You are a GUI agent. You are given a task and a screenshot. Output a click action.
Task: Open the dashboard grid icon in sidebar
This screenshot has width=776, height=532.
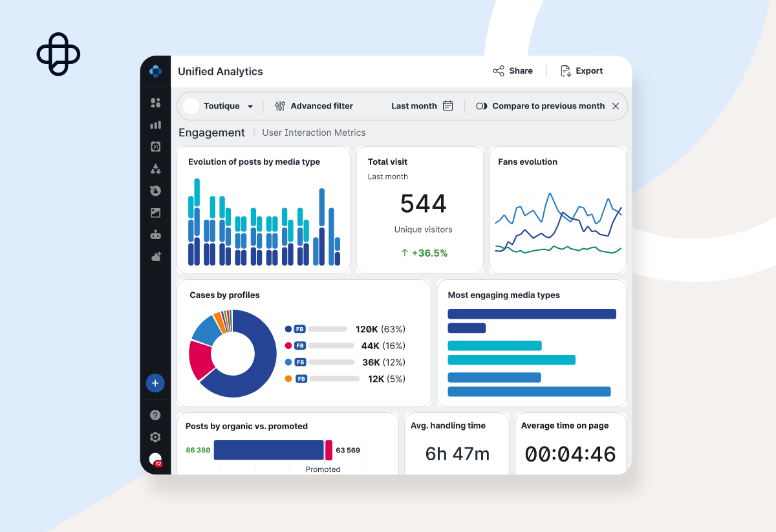[x=155, y=103]
